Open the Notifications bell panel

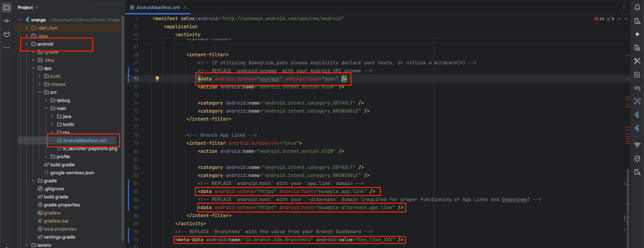[637, 7]
